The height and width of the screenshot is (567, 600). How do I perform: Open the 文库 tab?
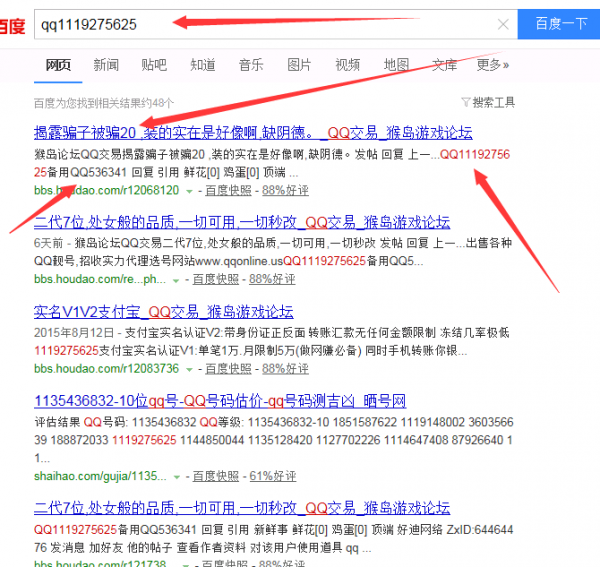click(x=444, y=65)
